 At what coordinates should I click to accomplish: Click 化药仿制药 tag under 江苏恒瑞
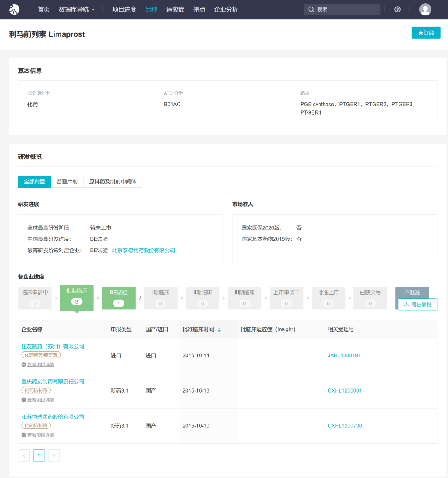pos(36,425)
